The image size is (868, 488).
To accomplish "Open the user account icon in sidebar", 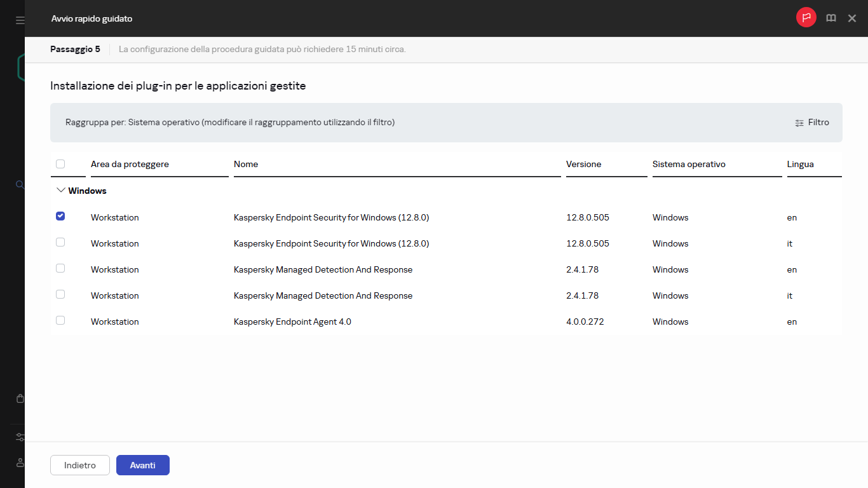I will point(19,463).
